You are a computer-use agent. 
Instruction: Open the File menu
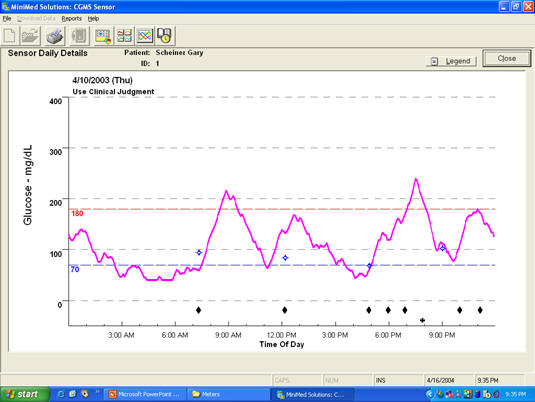tap(7, 18)
